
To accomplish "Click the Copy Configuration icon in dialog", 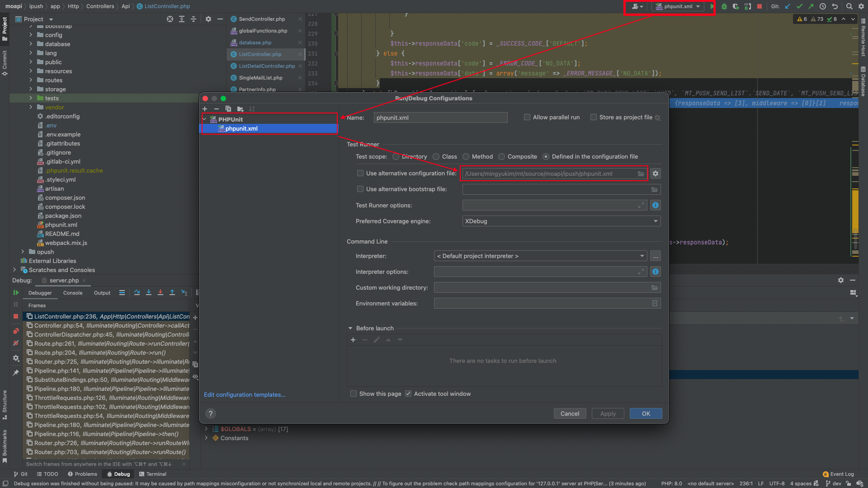I will pyautogui.click(x=228, y=109).
